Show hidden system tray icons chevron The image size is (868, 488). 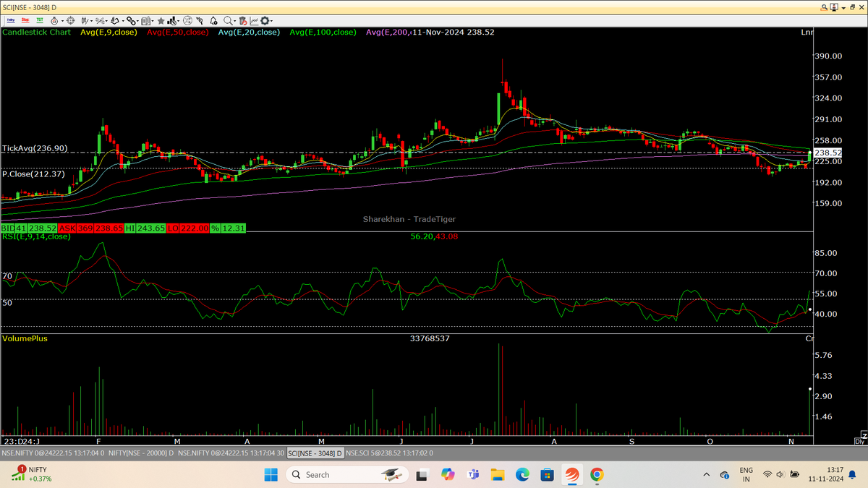tap(706, 475)
